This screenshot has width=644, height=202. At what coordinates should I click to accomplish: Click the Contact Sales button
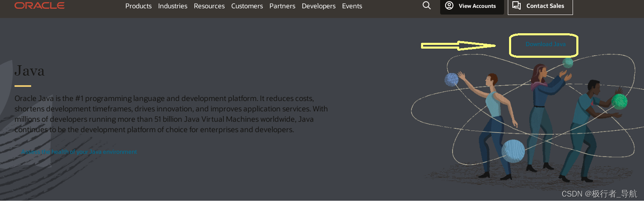pyautogui.click(x=540, y=6)
